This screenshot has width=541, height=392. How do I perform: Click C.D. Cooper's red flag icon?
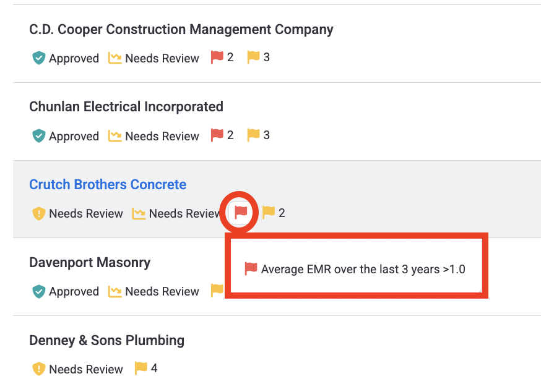(217, 58)
